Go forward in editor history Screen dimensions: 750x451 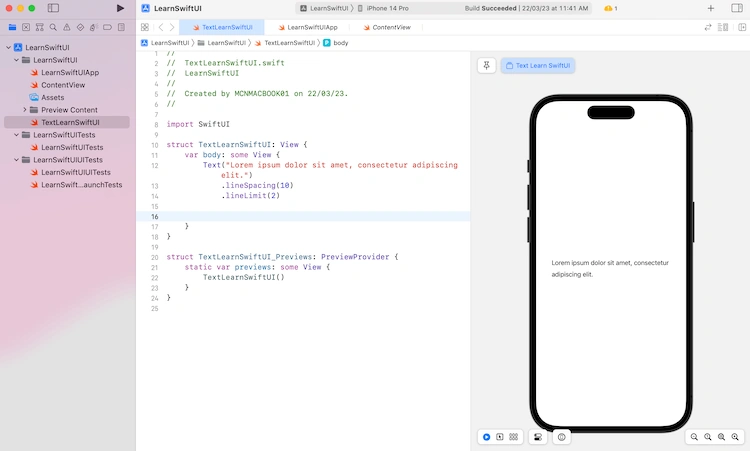(x=172, y=27)
